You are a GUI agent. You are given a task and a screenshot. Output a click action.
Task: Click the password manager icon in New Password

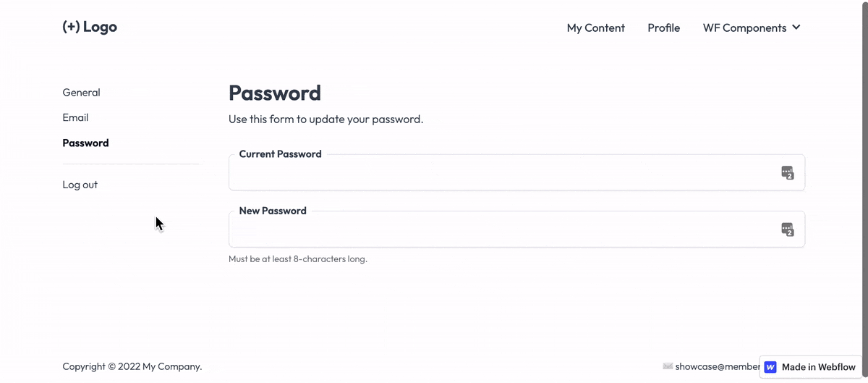(787, 230)
